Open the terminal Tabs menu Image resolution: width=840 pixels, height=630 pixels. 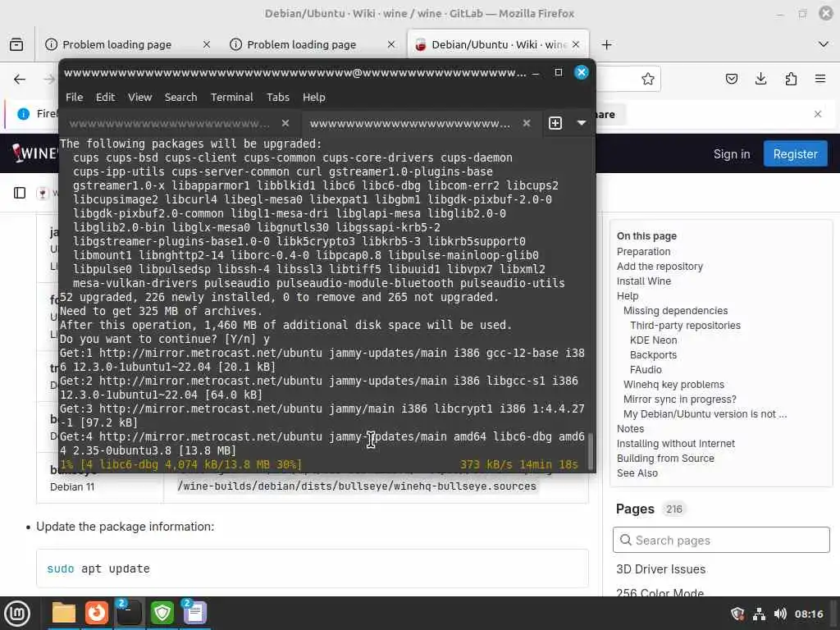[x=278, y=97]
